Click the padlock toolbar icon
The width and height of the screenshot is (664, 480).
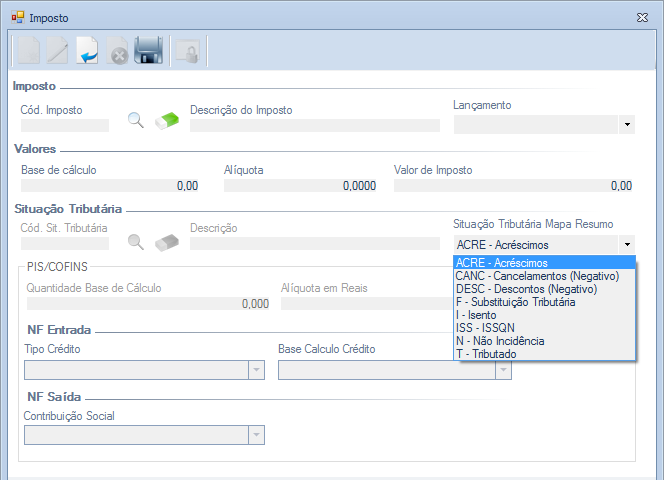click(x=188, y=52)
